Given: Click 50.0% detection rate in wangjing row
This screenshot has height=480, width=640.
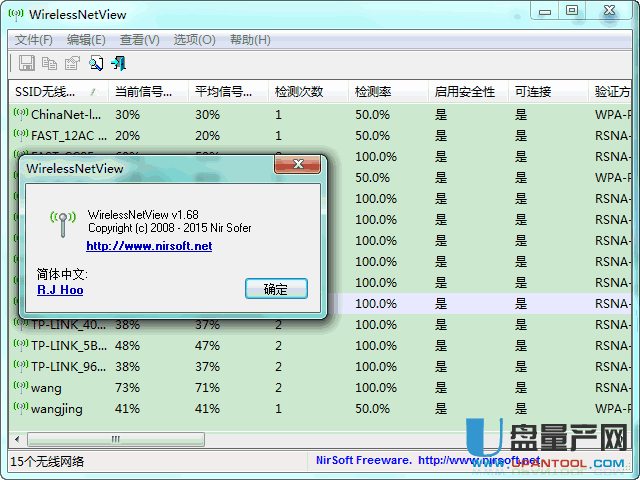Looking at the screenshot, I should pos(372,409).
